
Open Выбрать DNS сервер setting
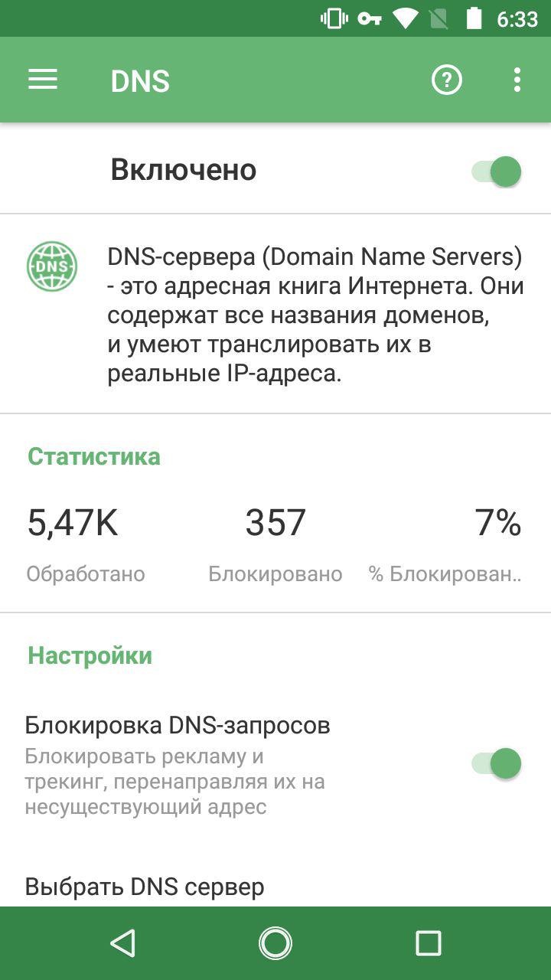point(275,887)
